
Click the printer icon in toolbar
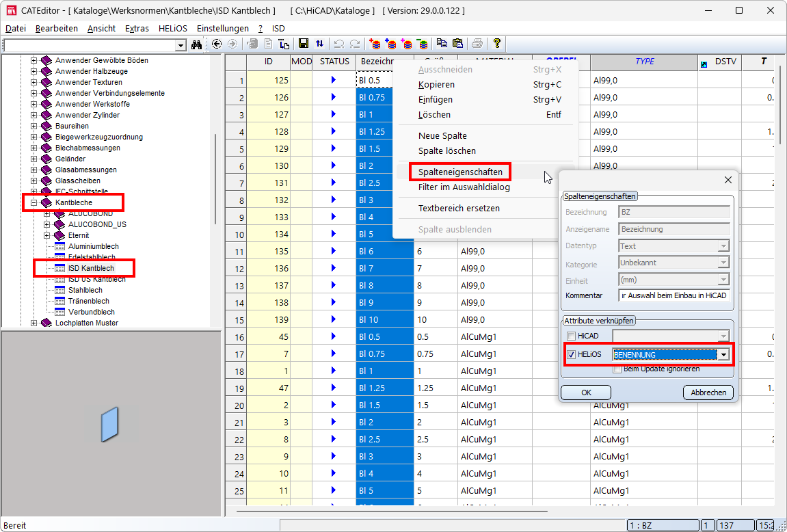477,44
